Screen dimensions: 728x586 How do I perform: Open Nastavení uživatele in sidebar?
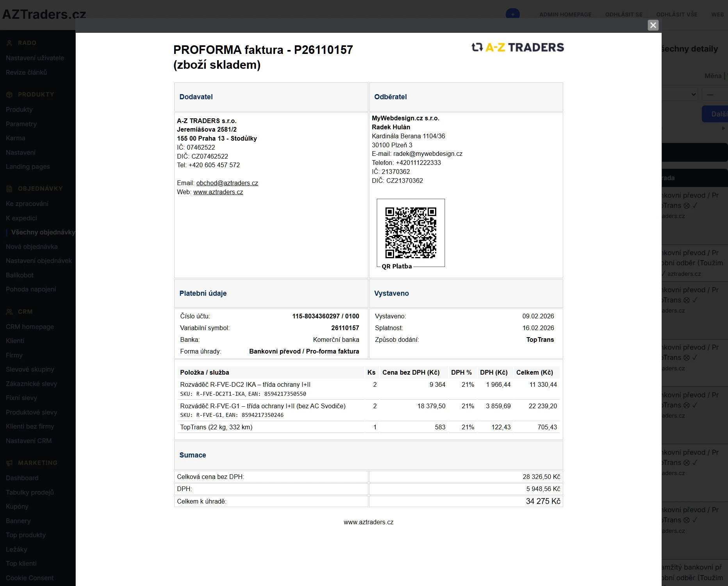(x=35, y=58)
